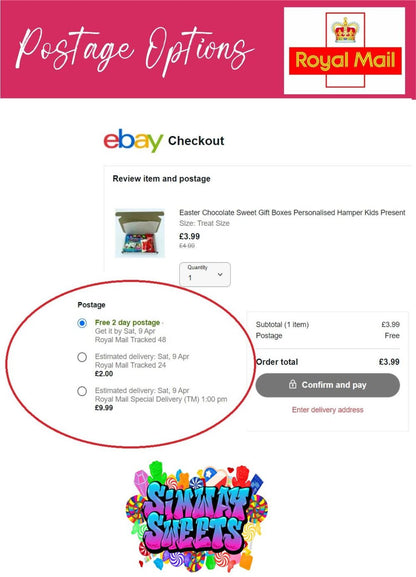Viewport: 416px width, 577px height.
Task: Click the Royal Mail logo
Action: tap(345, 51)
